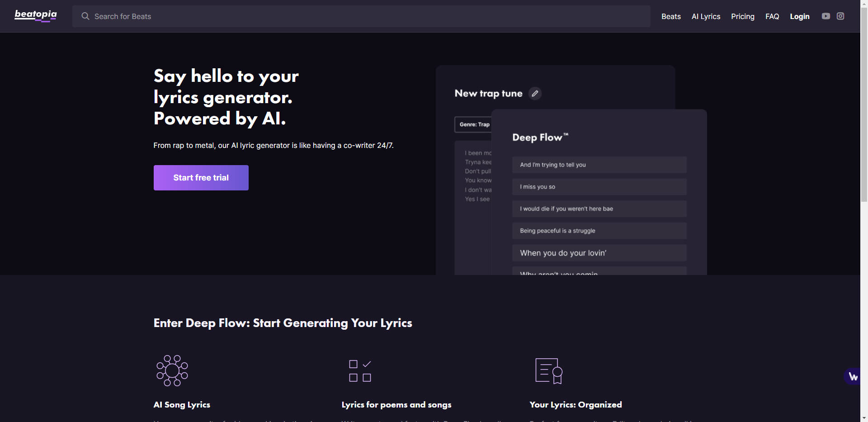Click the organized lyrics document icon
This screenshot has height=422, width=868.
548,371
